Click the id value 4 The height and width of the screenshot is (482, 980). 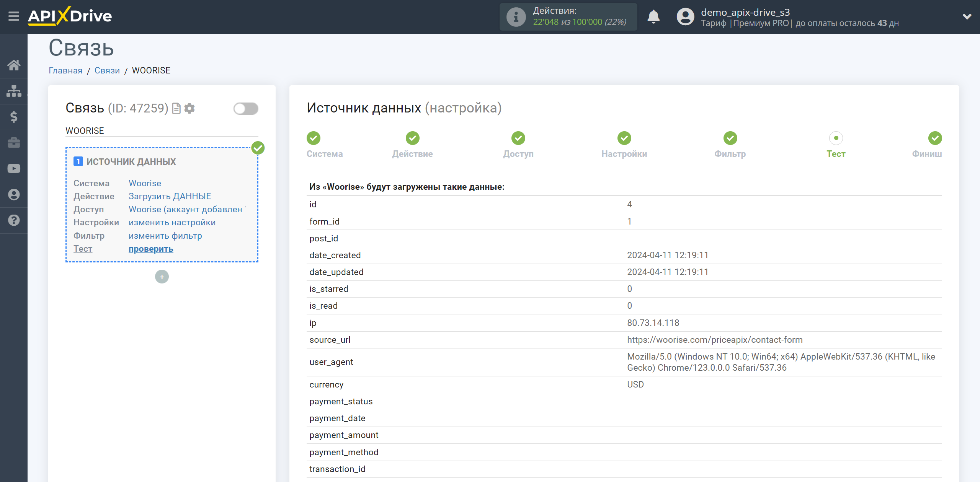pyautogui.click(x=629, y=204)
